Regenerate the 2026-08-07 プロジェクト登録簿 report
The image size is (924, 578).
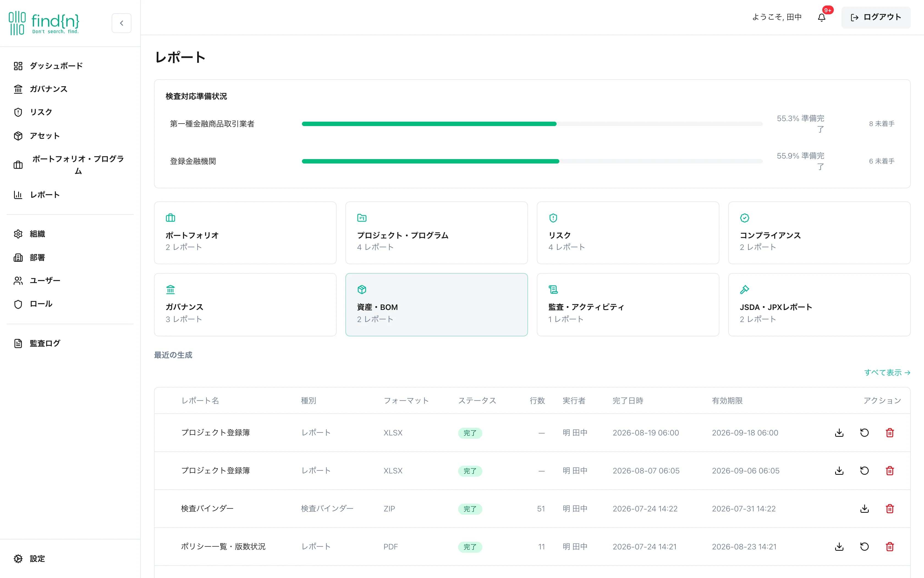[864, 471]
